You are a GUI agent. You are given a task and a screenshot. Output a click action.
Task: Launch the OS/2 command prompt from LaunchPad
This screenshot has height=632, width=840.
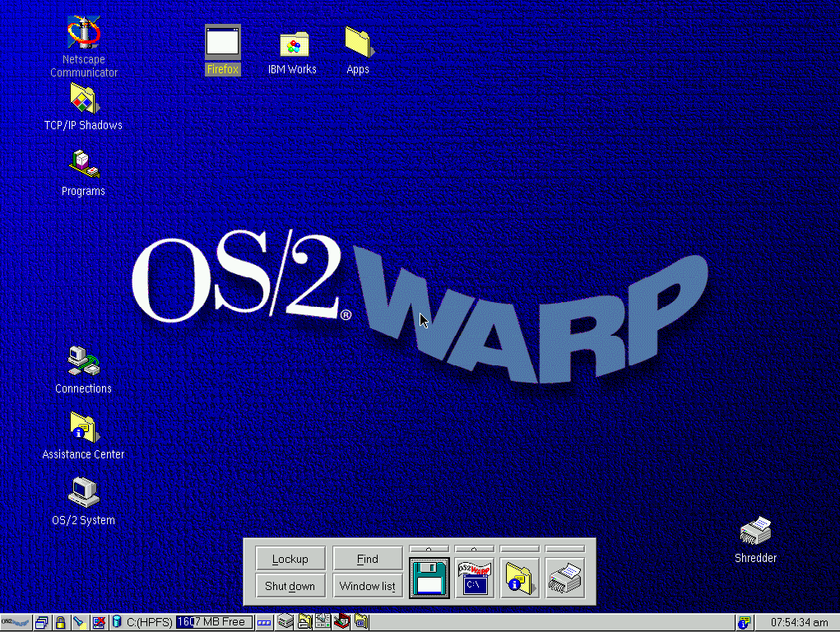pos(474,578)
